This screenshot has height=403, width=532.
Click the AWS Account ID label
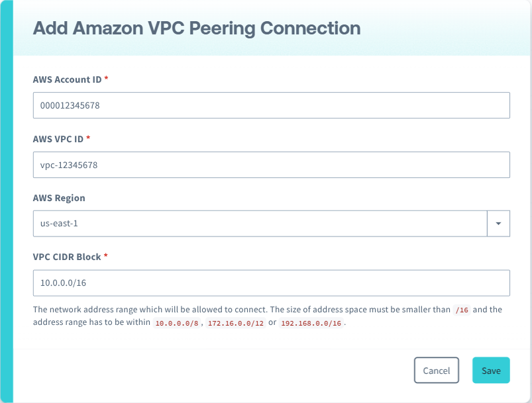pos(66,79)
